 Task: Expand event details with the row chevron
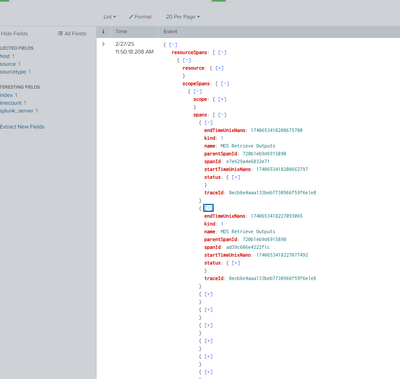103,44
